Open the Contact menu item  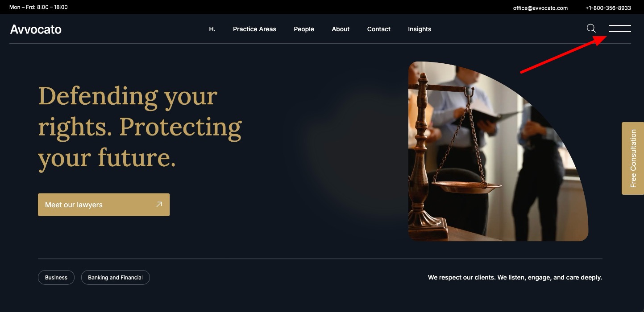(x=379, y=29)
